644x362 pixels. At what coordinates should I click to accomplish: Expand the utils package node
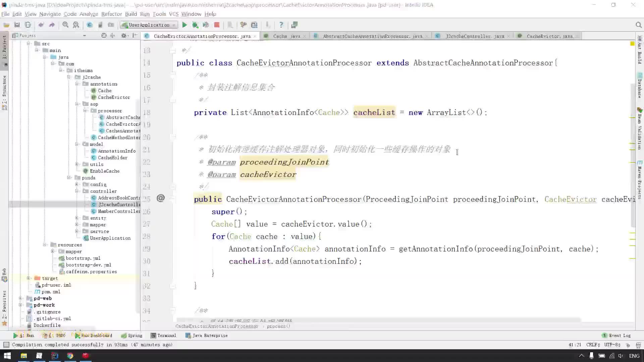(77, 164)
